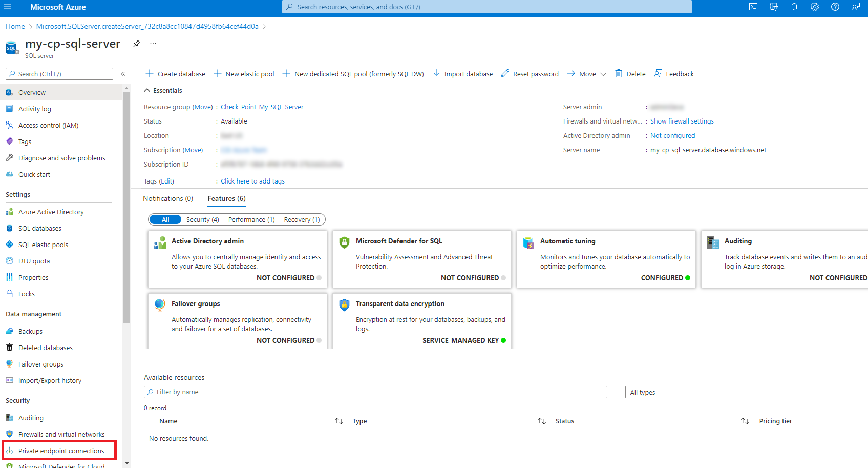Open Directories and subscriptions filter icon
The image size is (868, 468).
point(774,7)
